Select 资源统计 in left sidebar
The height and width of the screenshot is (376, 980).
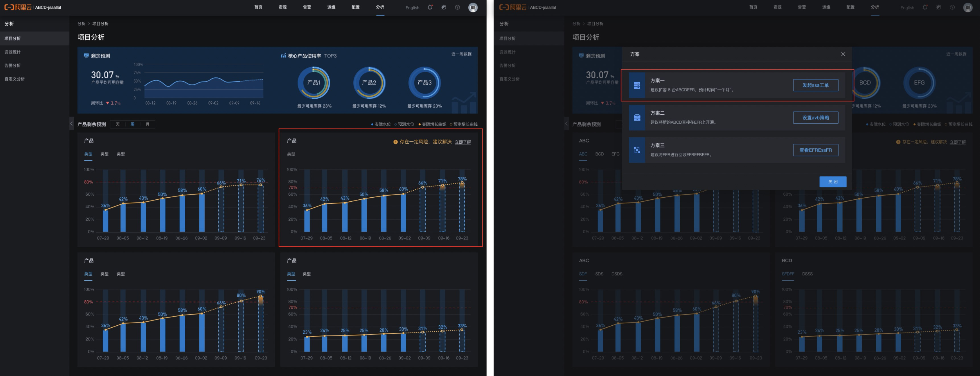coord(13,52)
